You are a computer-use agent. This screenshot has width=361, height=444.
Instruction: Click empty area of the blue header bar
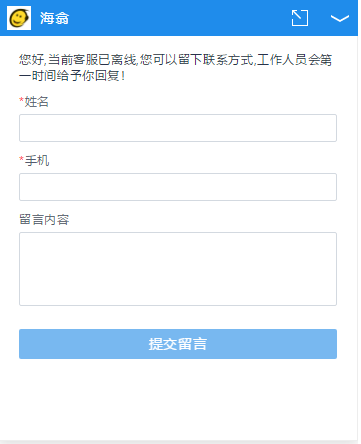(x=180, y=18)
